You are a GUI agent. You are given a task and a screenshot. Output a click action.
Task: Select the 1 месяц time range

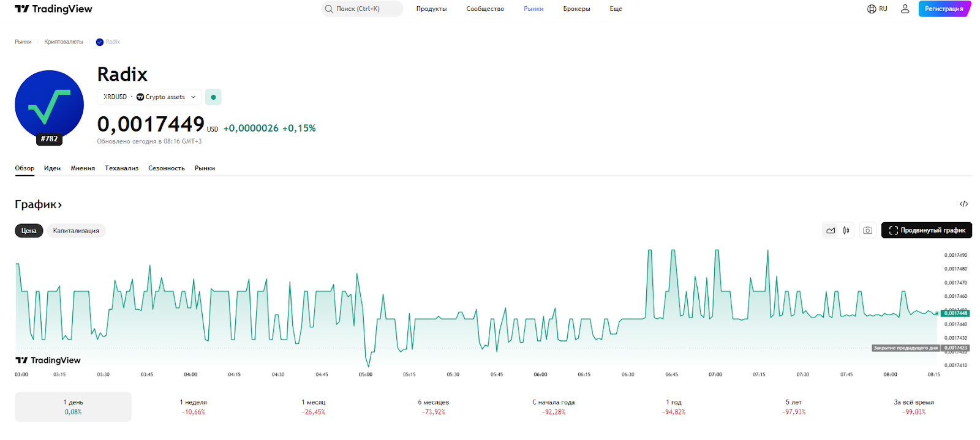pyautogui.click(x=313, y=407)
